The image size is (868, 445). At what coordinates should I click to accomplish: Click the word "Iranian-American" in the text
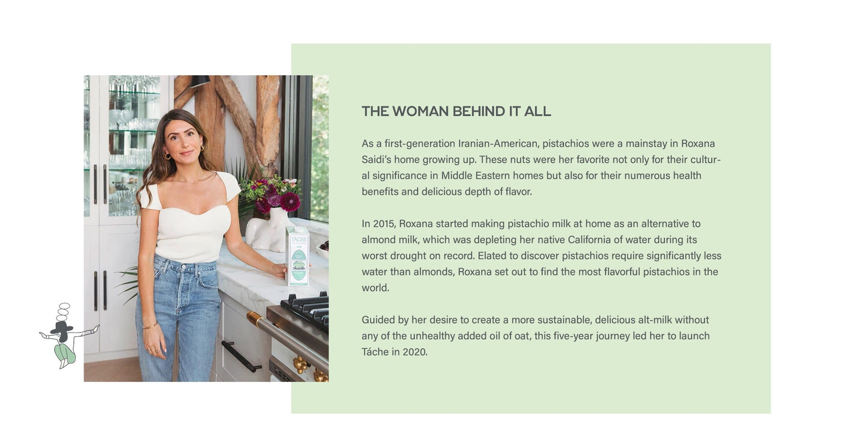[498, 143]
